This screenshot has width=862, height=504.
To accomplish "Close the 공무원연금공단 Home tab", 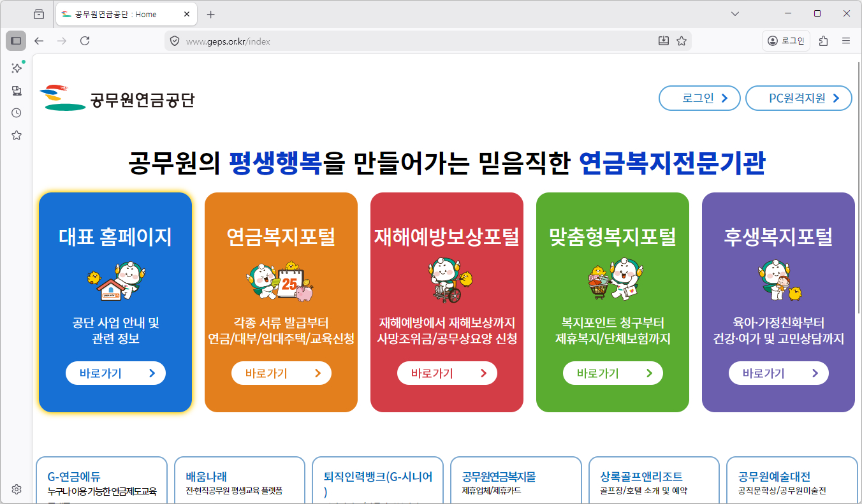I will click(187, 14).
